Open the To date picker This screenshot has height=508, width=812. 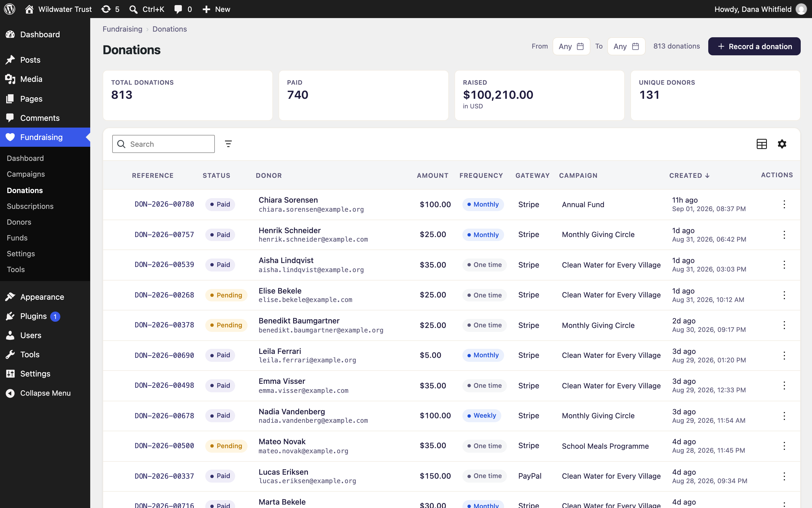(x=626, y=46)
